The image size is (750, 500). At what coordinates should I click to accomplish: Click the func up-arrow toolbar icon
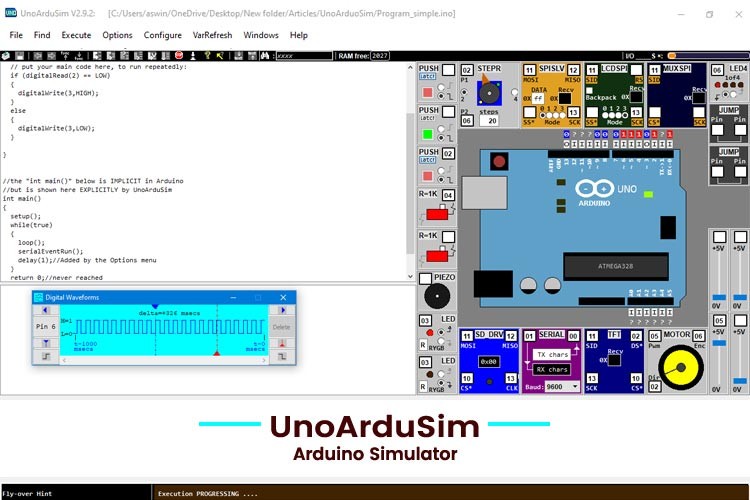[65, 56]
